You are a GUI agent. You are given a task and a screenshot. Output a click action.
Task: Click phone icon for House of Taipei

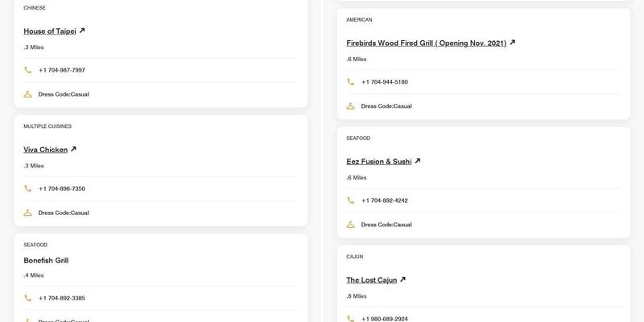click(x=28, y=70)
